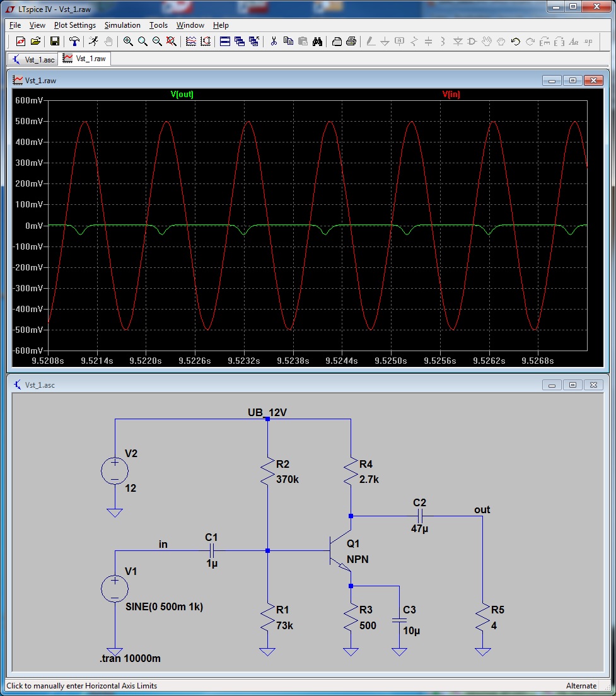Viewport: 616px width, 696px height.
Task: Open the Simulation menu
Action: [x=122, y=25]
